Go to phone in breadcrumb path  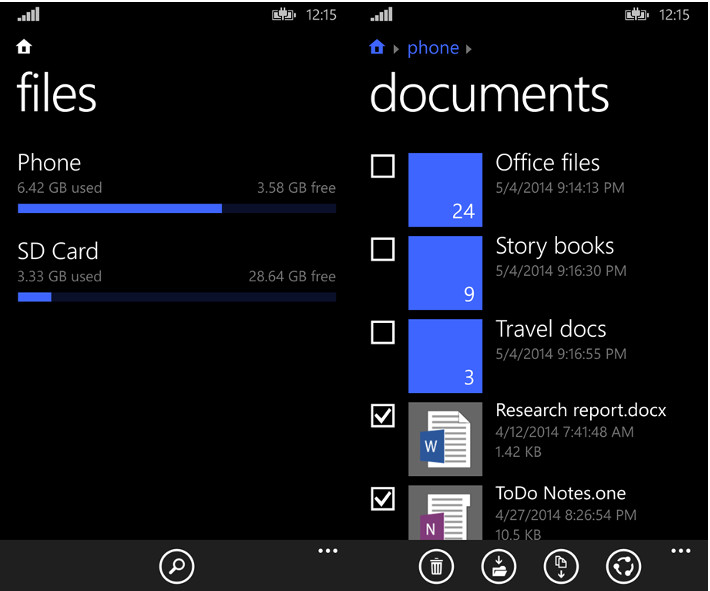coord(433,48)
